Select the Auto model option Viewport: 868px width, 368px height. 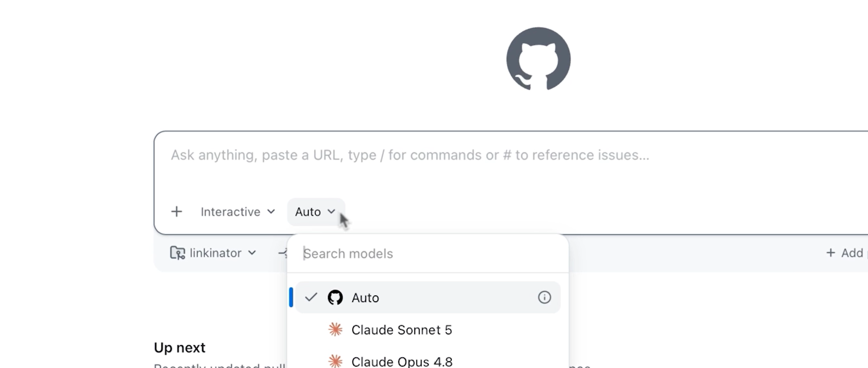[428, 297]
